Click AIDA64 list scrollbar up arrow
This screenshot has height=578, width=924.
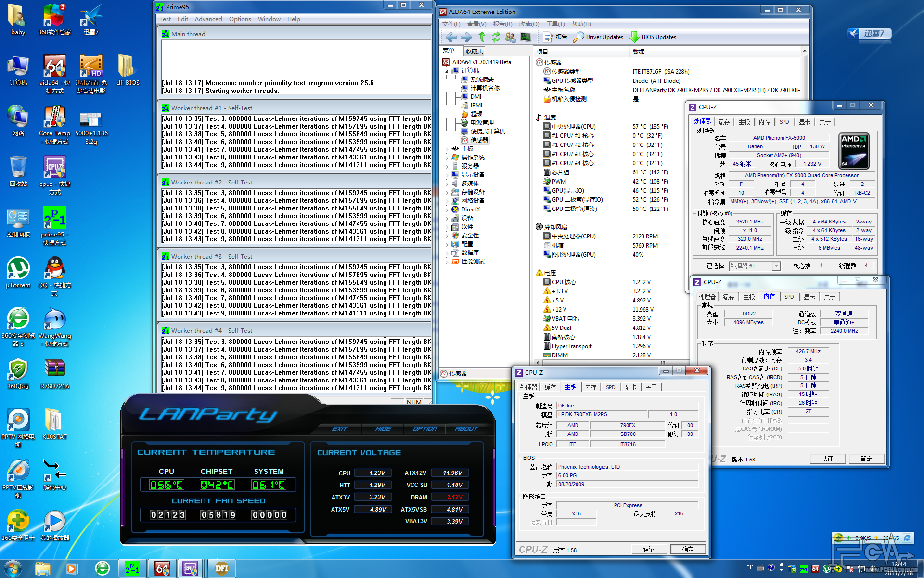(804, 51)
